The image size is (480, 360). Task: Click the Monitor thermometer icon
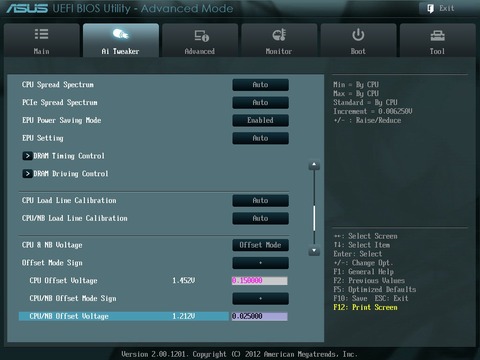(x=279, y=35)
